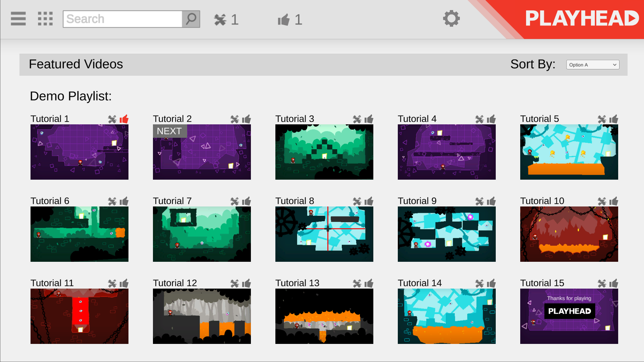Switch to grid view layout
Viewport: 644px width, 362px height.
(x=45, y=19)
